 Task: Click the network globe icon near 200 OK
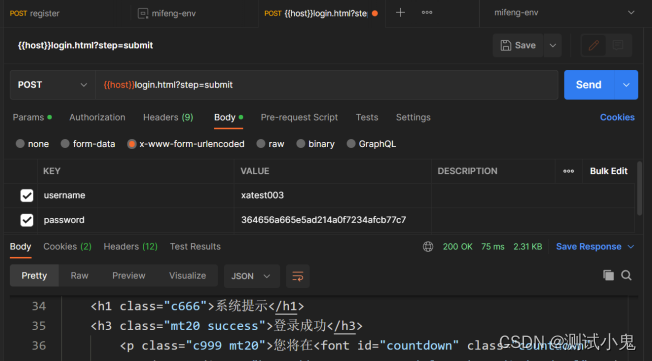(428, 247)
